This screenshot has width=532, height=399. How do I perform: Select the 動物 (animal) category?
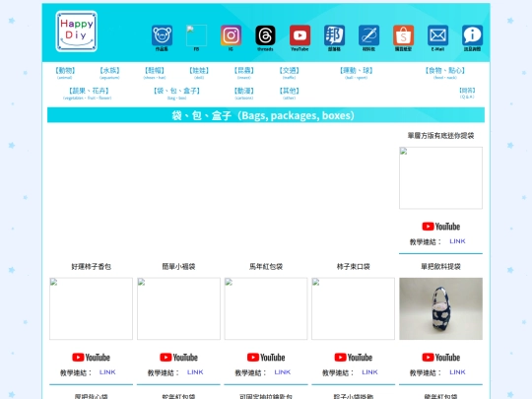[x=65, y=72]
